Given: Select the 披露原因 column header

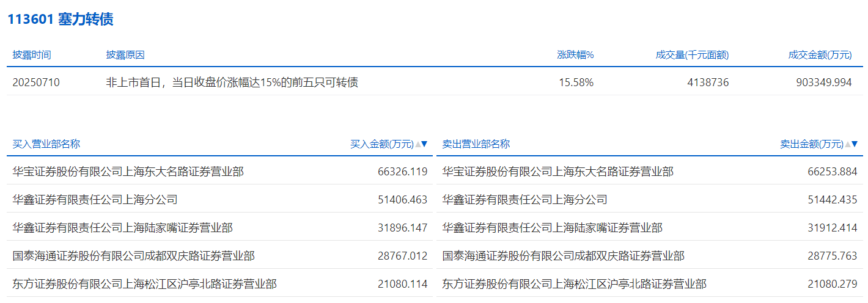Looking at the screenshot, I should point(125,55).
